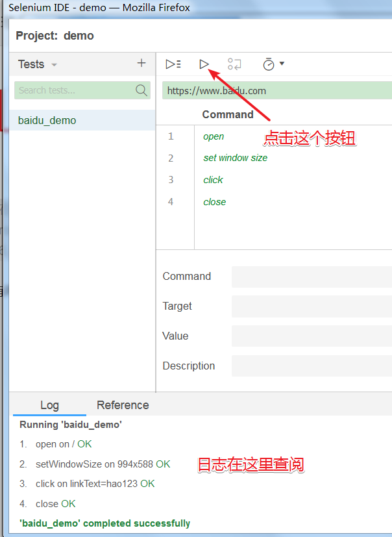
Task: Select the open command row
Action: click(274, 136)
